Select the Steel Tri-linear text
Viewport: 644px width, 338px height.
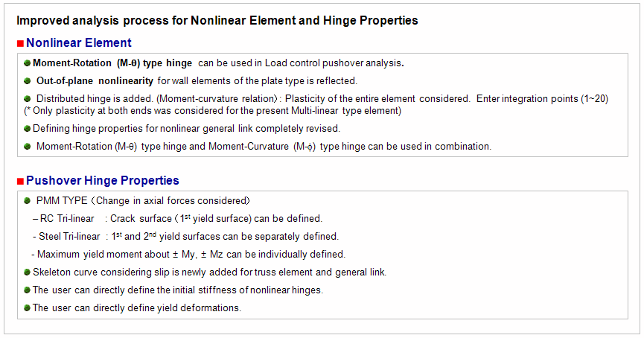tap(73, 237)
